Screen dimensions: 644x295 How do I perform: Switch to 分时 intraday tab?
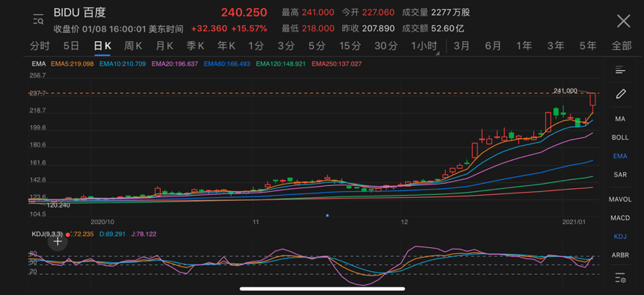coord(40,46)
